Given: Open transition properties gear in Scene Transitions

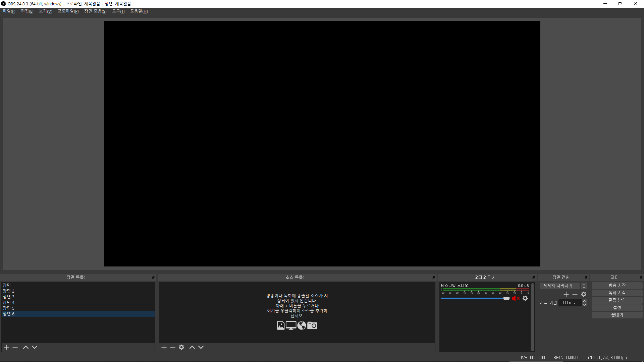Looking at the screenshot, I should pyautogui.click(x=584, y=294).
